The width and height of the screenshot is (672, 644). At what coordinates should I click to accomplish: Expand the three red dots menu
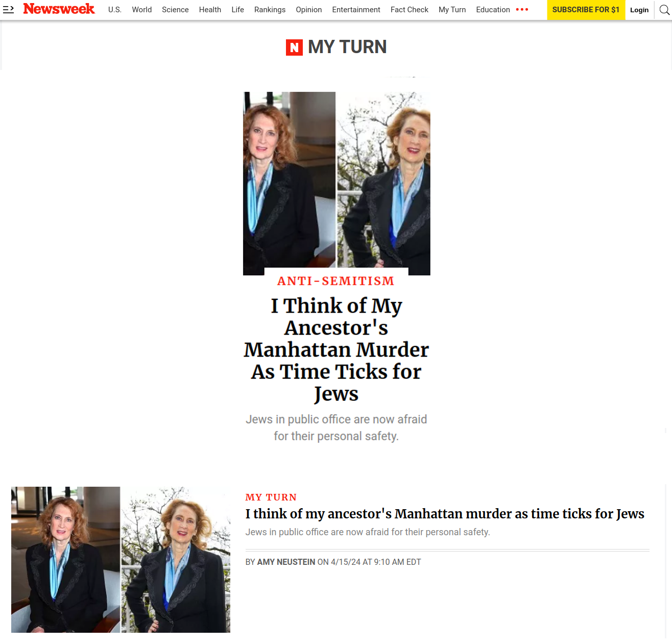tap(522, 10)
